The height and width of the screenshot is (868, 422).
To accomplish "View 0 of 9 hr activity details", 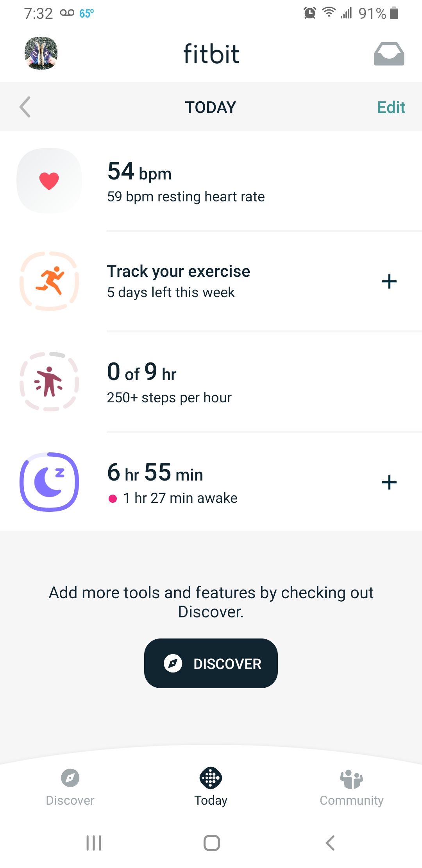I will [x=169, y=382].
